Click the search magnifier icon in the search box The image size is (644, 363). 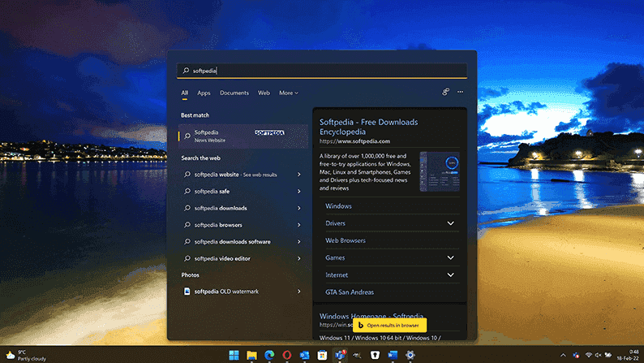[x=186, y=71]
